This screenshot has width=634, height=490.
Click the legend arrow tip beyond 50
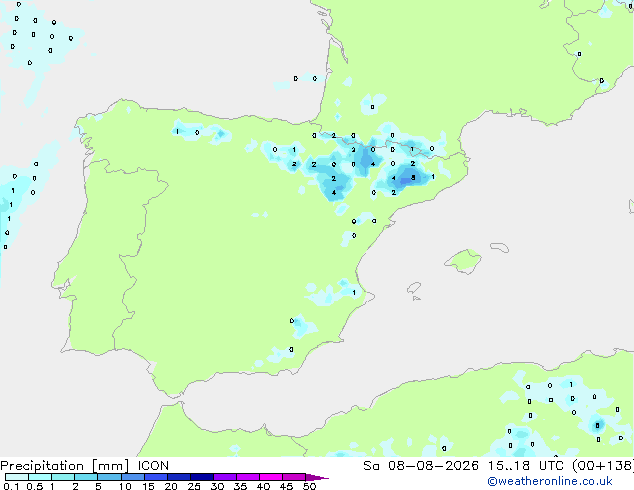point(317,477)
